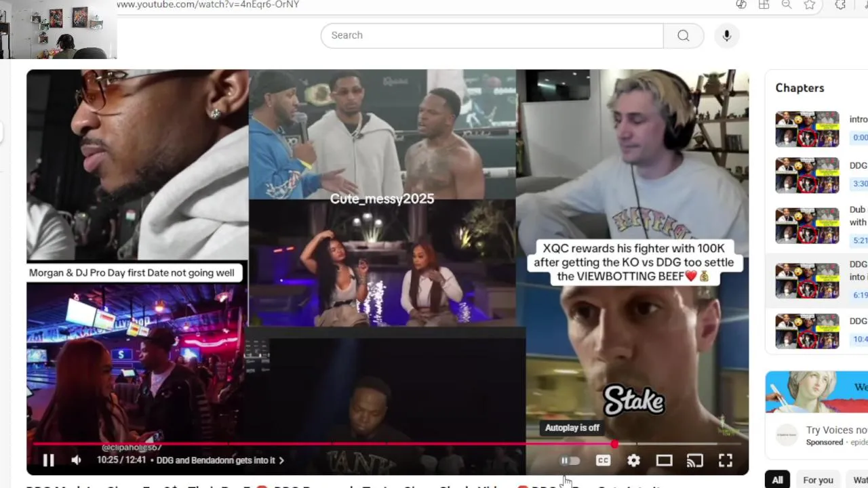868x488 pixels.
Task: Open the browser apps grid icon
Action: [764, 5]
